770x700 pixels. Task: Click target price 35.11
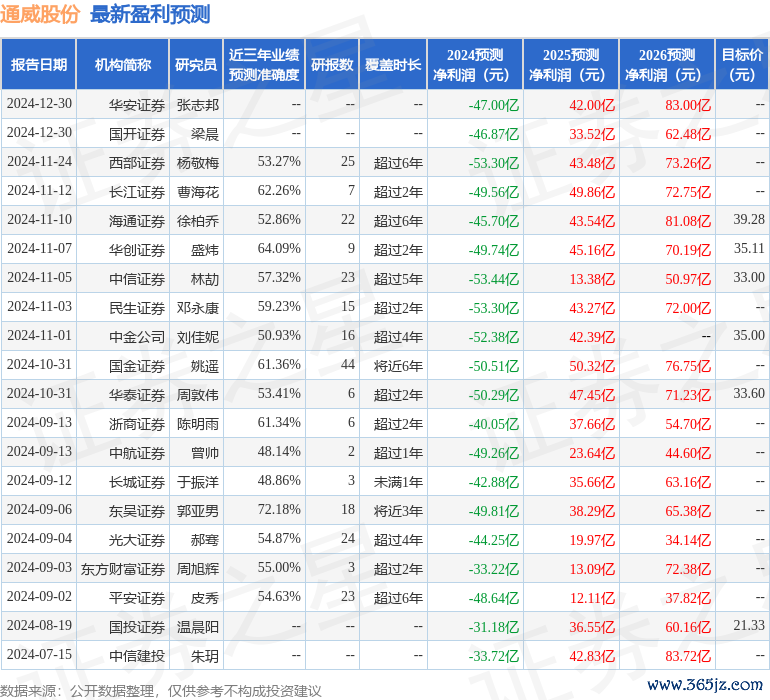[749, 249]
